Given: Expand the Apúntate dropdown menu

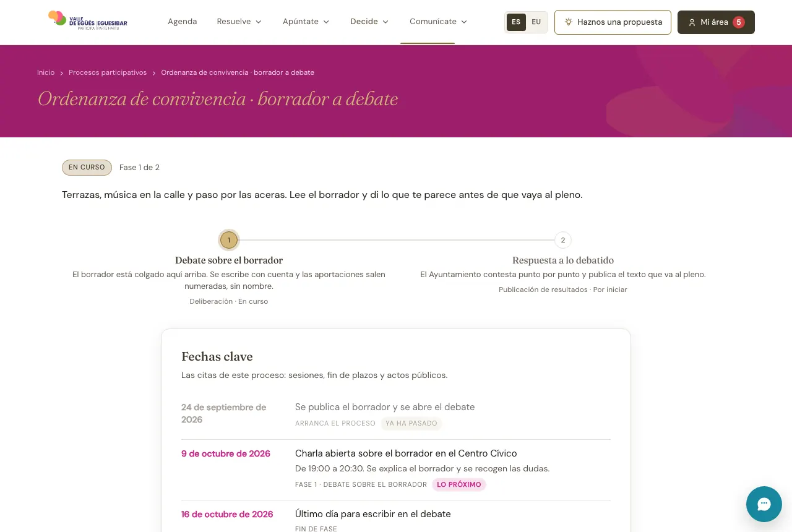Looking at the screenshot, I should point(306,22).
